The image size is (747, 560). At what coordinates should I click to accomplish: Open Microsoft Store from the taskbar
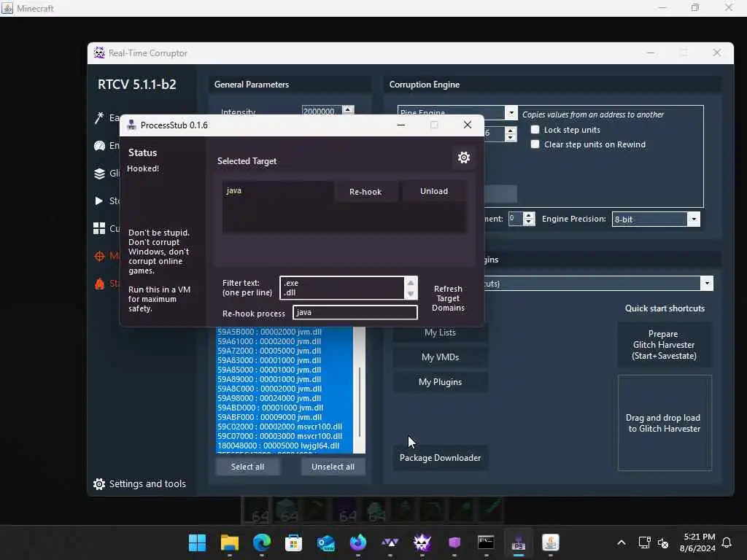tap(293, 542)
